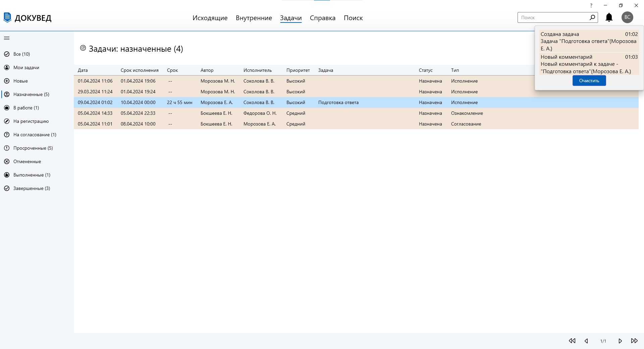
Task: Open the Новый комментарий notification
Action: click(x=589, y=64)
